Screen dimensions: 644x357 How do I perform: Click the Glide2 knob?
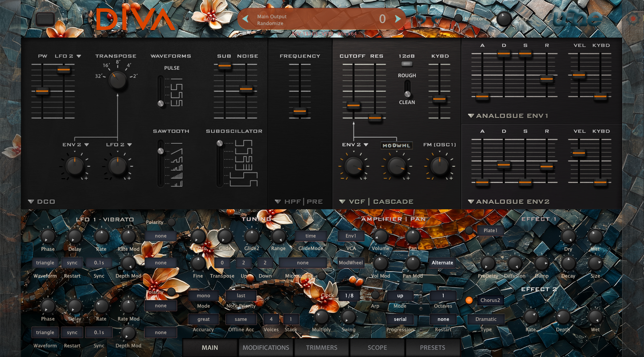pos(252,237)
